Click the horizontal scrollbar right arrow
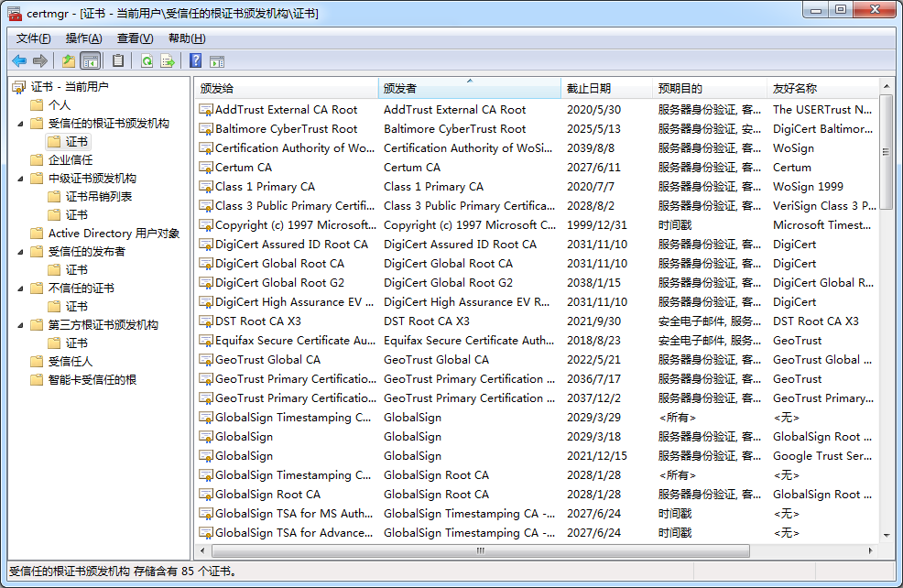This screenshot has height=588, width=903. (870, 550)
